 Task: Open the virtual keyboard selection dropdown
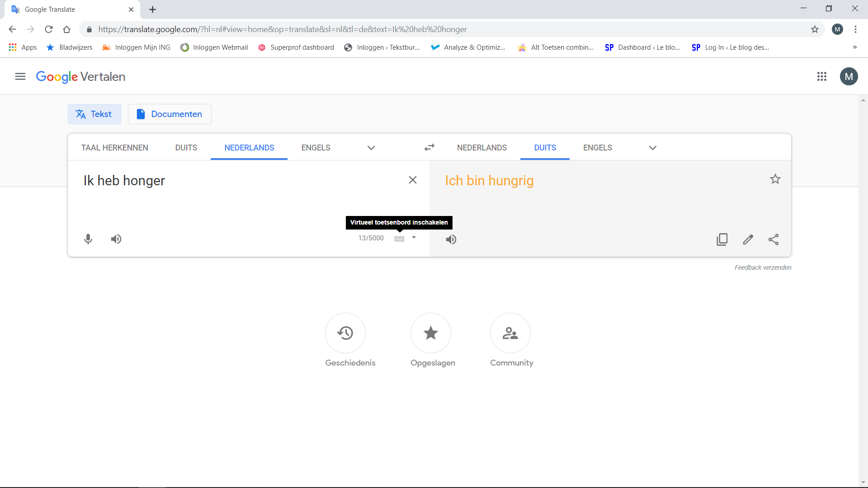tap(414, 238)
